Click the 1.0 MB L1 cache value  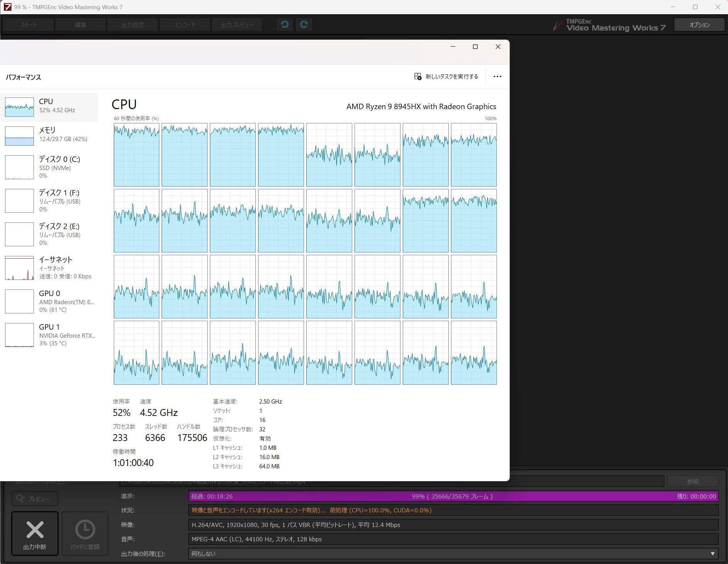point(268,448)
